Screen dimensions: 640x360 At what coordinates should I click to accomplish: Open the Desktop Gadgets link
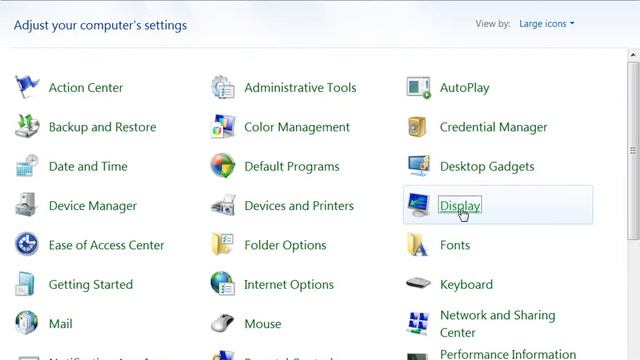487,167
